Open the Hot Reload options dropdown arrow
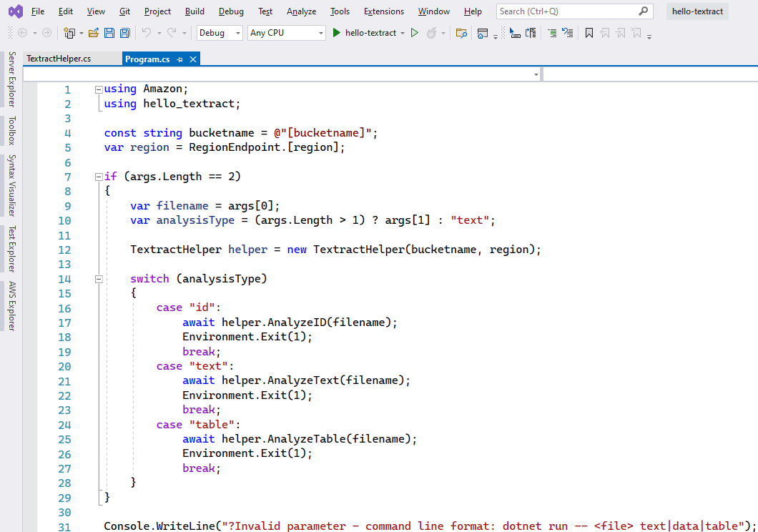The width and height of the screenshot is (758, 532). pos(443,33)
